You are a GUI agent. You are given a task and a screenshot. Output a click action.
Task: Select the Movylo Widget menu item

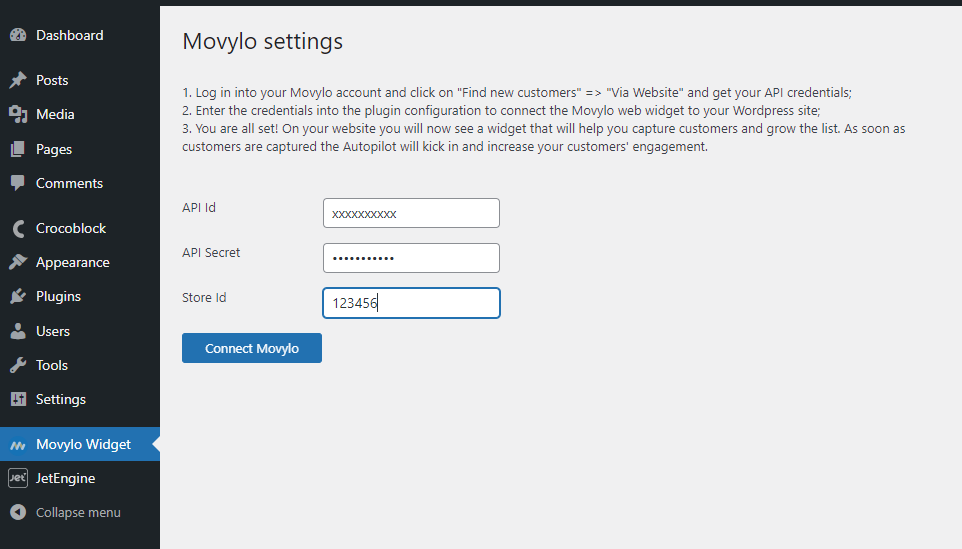coord(80,444)
